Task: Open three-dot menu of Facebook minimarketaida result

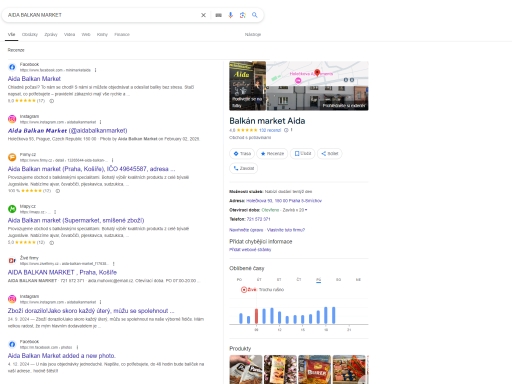Action: (x=96, y=70)
